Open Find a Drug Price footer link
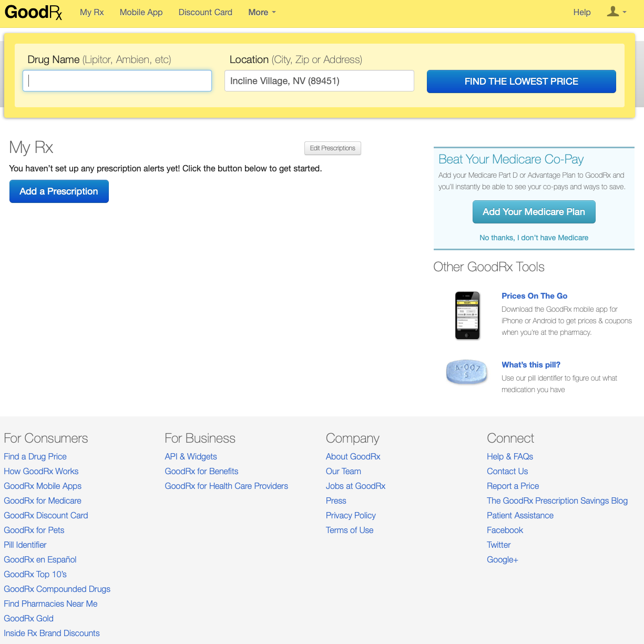Viewport: 644px width, 644px height. tap(35, 456)
